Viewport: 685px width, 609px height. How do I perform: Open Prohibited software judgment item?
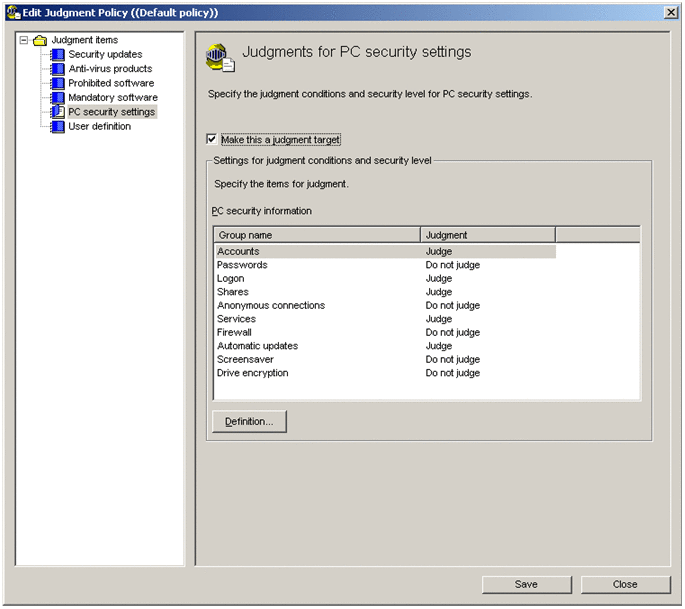point(111,83)
